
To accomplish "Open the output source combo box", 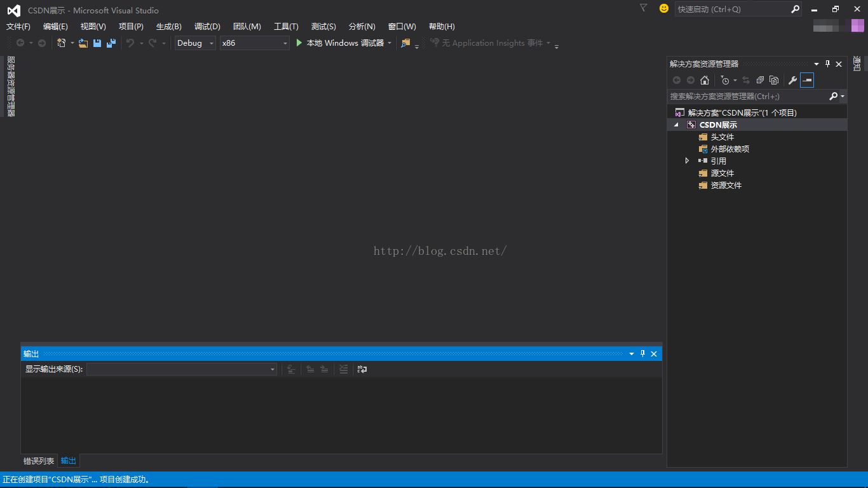I will [182, 369].
